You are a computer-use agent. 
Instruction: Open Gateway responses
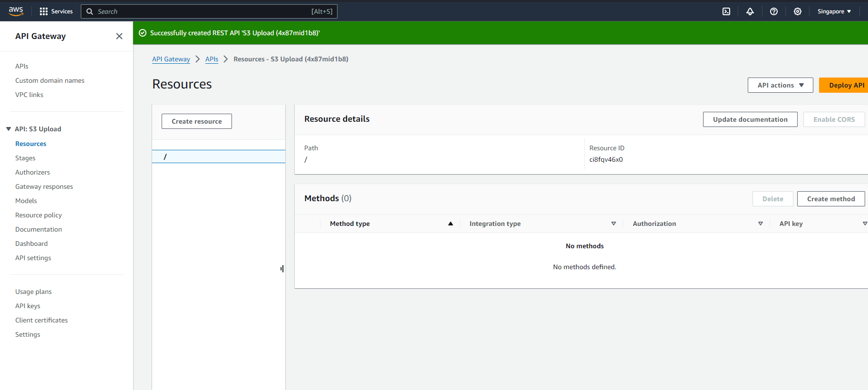(44, 186)
